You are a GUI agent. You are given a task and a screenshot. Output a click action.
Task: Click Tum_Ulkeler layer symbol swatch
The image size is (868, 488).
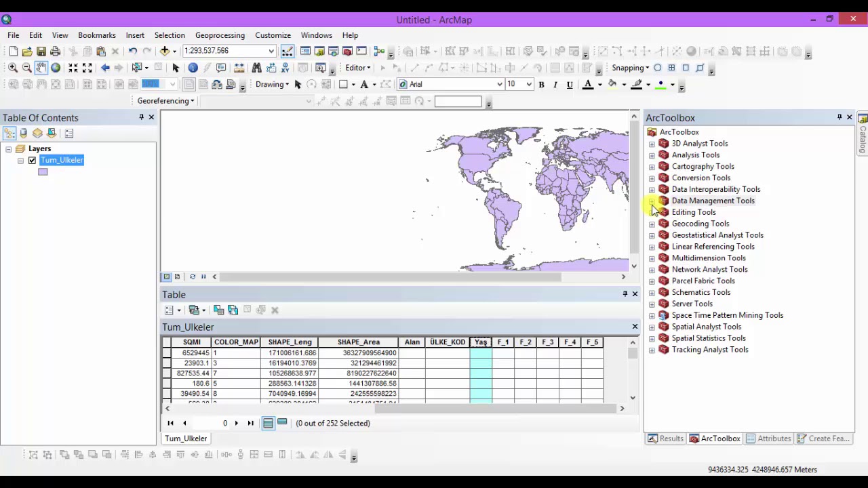pos(43,172)
